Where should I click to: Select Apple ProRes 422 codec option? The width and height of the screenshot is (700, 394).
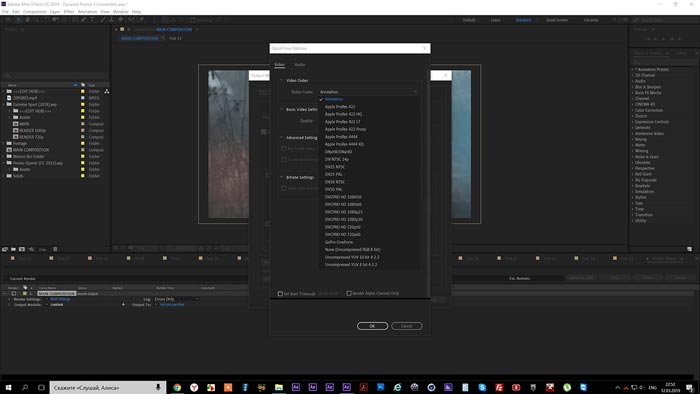tap(340, 107)
